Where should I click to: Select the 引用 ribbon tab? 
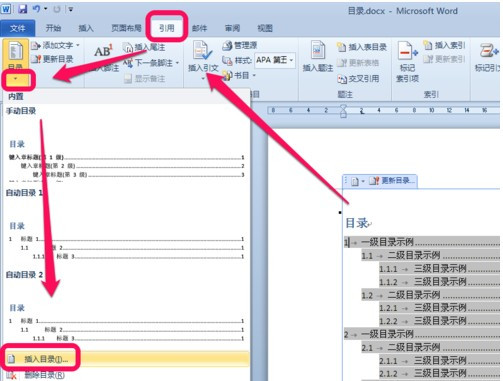coord(166,28)
